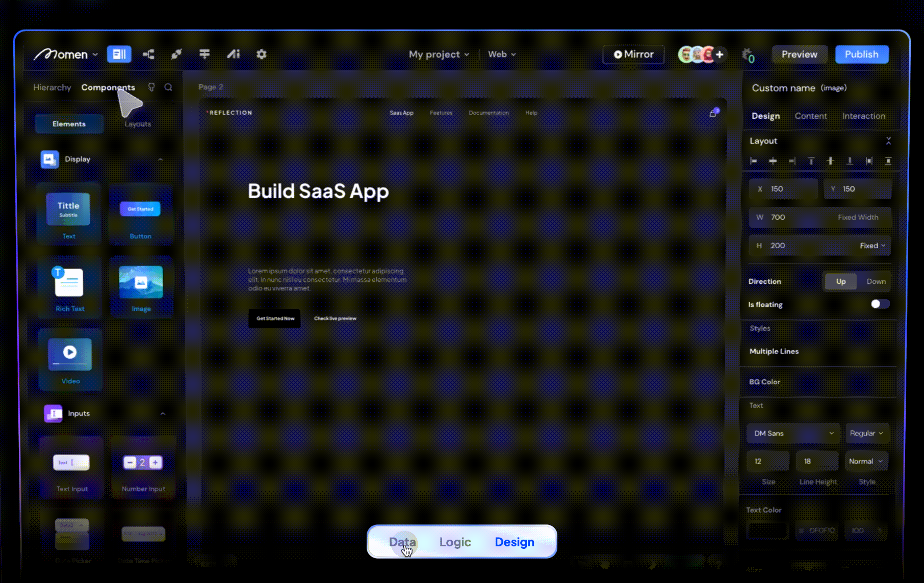Screen dimensions: 924x583
Task: Set Direction to Up
Action: (840, 281)
